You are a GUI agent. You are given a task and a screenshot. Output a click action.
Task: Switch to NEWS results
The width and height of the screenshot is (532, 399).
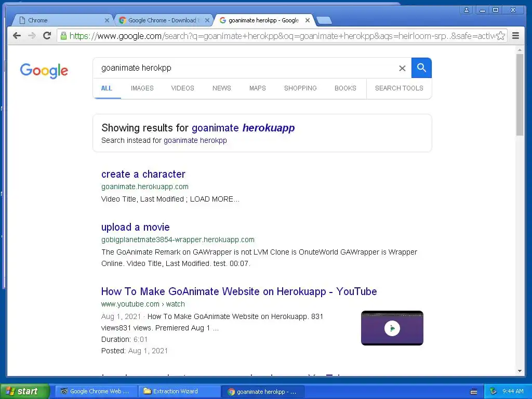coord(221,88)
